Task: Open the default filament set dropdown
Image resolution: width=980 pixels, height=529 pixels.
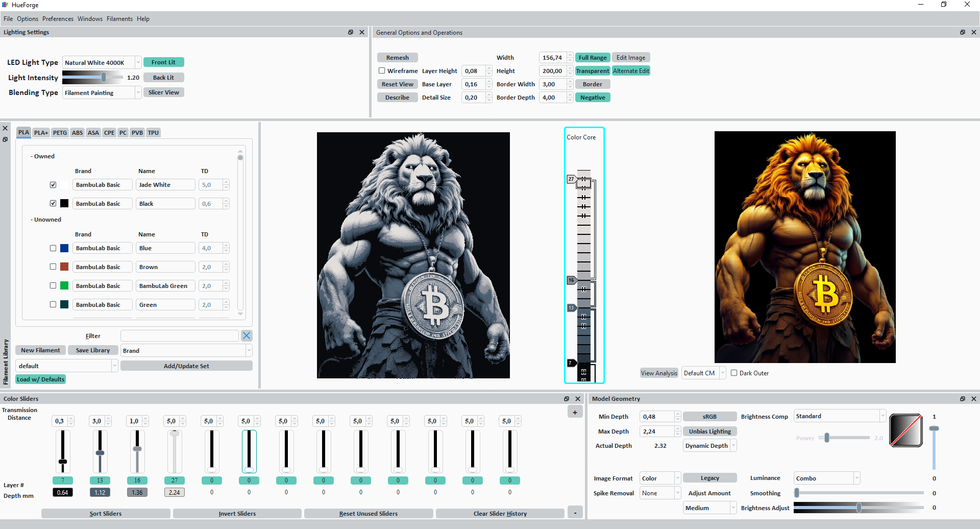Action: coord(67,366)
